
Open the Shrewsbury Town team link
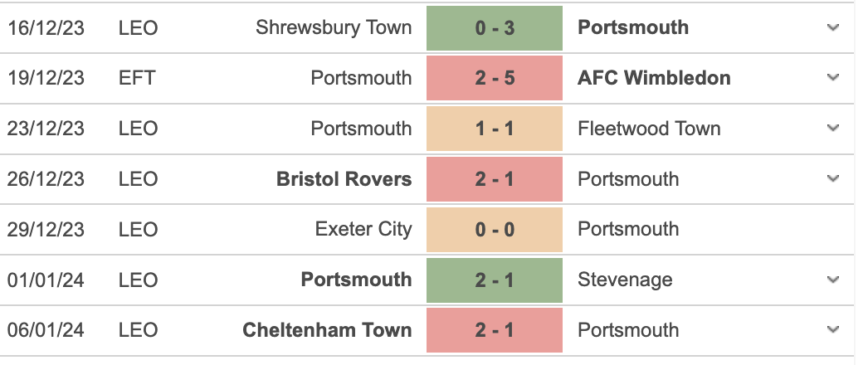[x=334, y=27]
